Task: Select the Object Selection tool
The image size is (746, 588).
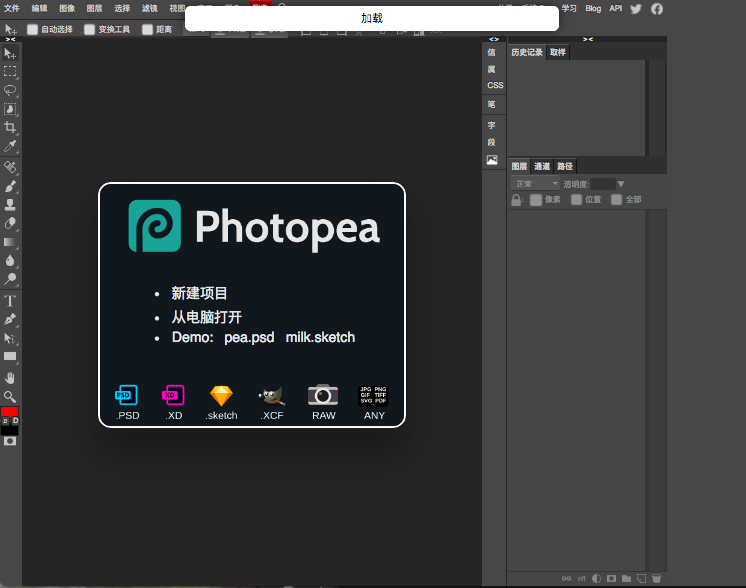Action: point(10,109)
